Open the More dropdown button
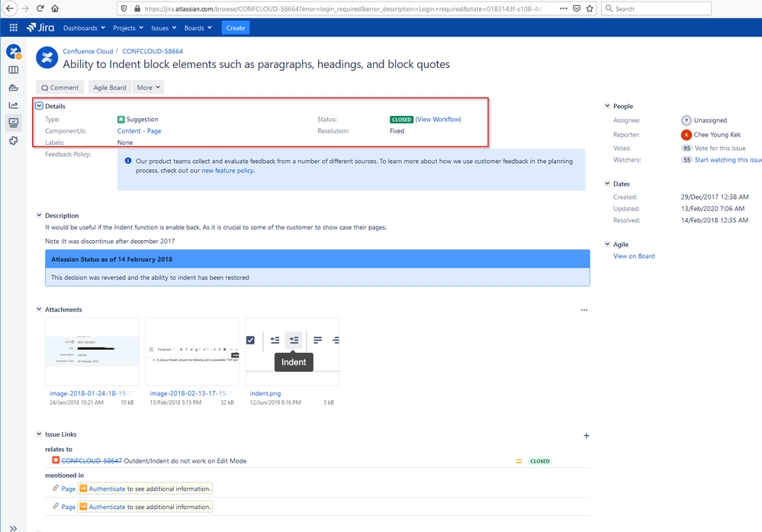 (x=148, y=88)
